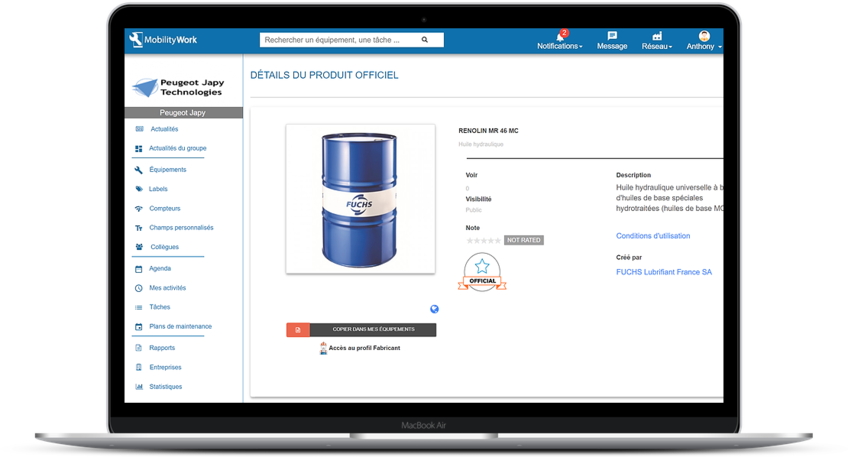
Task: Click the Réseau factory icon
Action: (x=657, y=36)
